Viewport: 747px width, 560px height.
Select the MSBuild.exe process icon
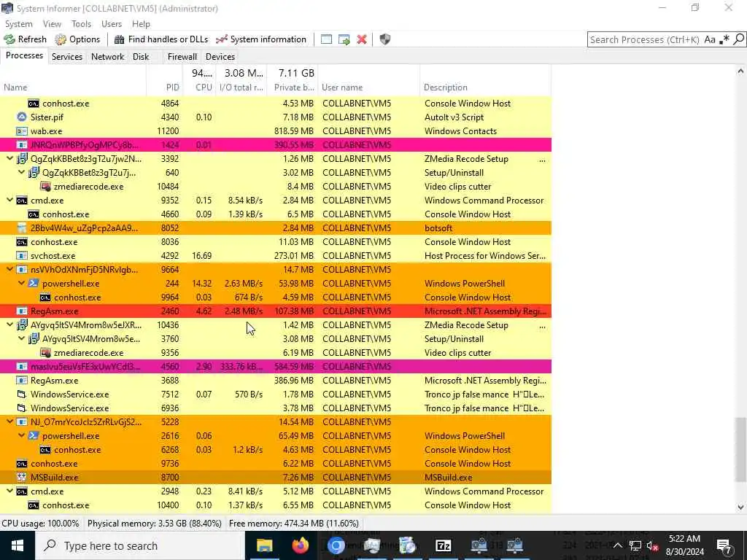(22, 477)
